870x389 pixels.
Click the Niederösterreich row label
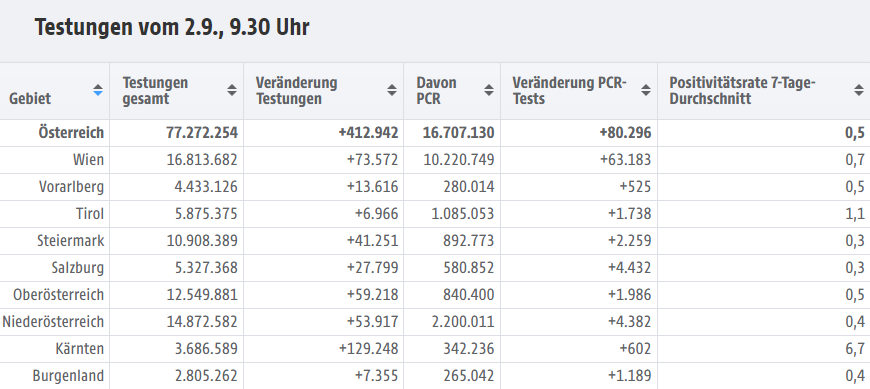pyautogui.click(x=53, y=322)
